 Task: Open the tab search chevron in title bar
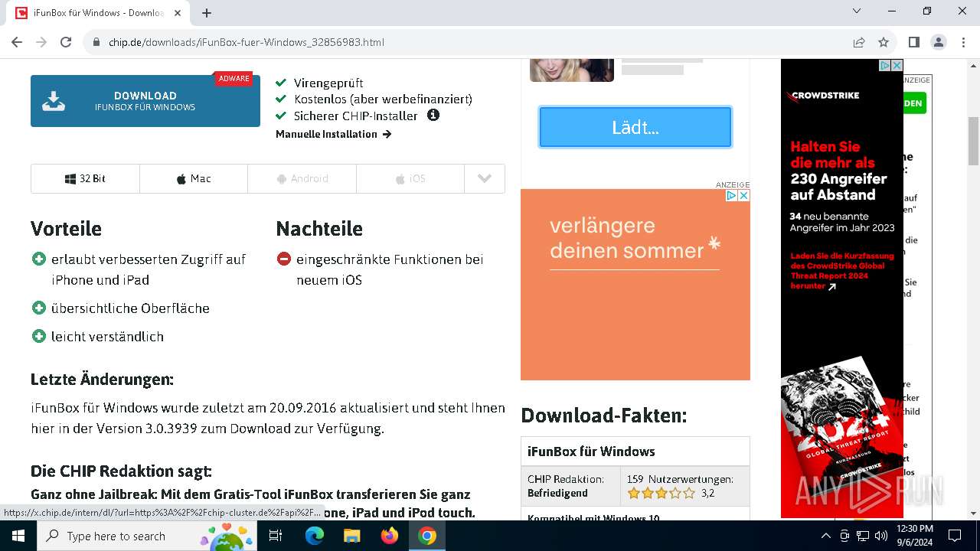(x=857, y=11)
